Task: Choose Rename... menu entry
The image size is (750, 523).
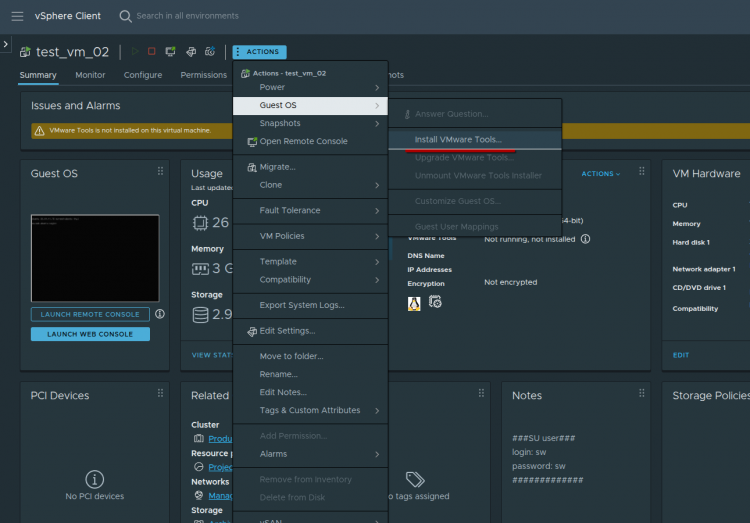Action: coord(310,374)
